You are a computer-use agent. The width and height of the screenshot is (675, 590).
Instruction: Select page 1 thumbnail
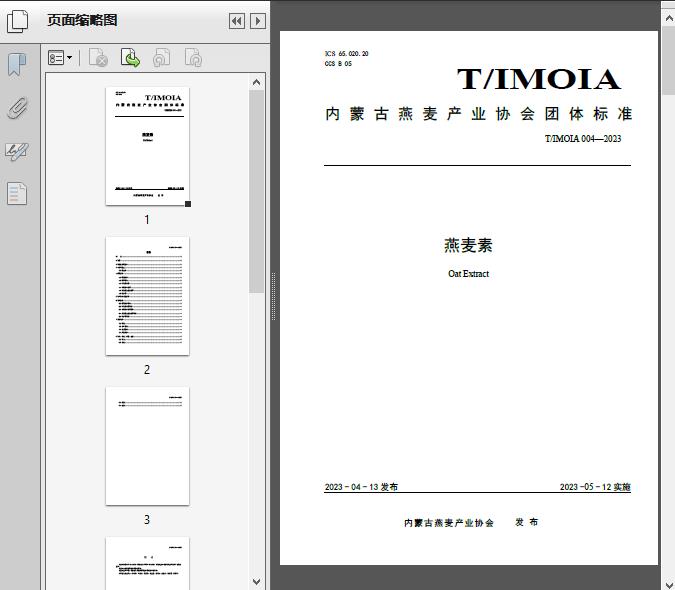pyautogui.click(x=147, y=146)
